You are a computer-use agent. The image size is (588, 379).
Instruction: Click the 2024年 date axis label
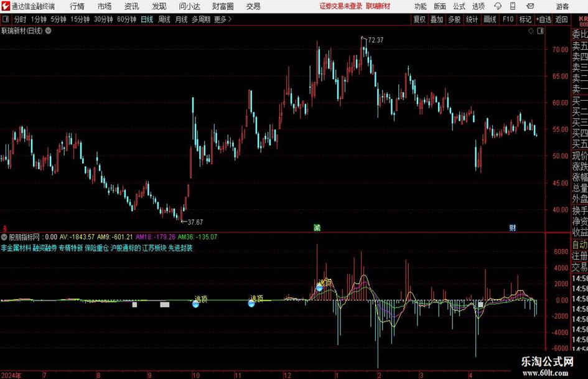click(x=11, y=375)
